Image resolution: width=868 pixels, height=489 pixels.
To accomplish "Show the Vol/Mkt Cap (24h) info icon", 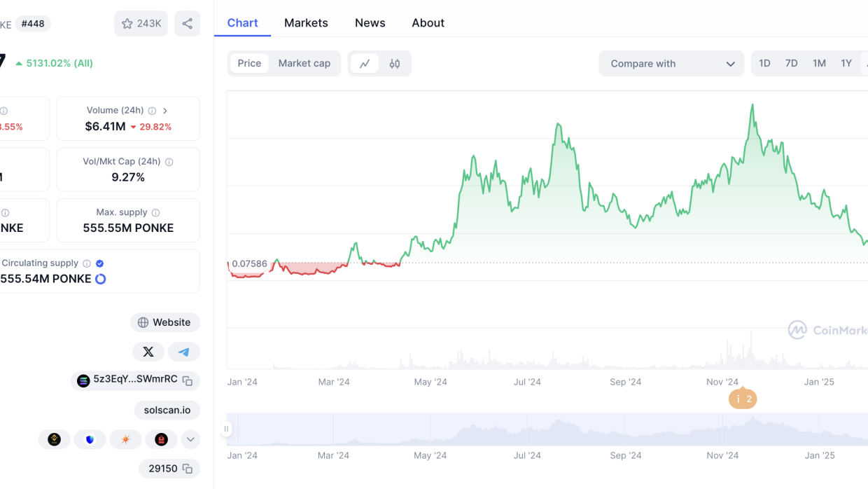I will (169, 162).
